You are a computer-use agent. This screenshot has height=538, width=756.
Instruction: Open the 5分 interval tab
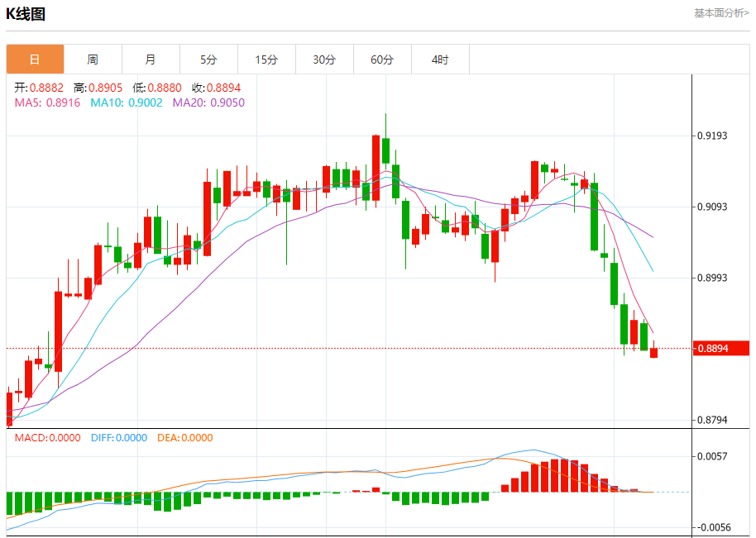point(208,60)
